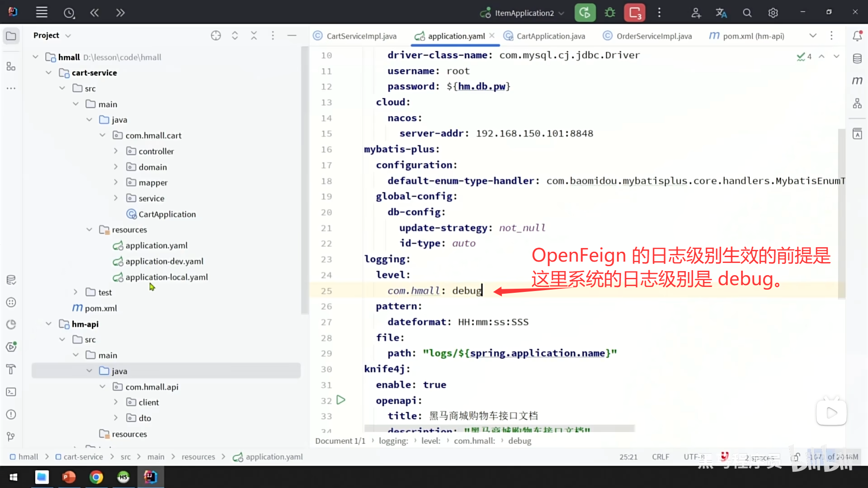
Task: Click the green Rerun ItemApplication2 button
Action: coord(585,13)
